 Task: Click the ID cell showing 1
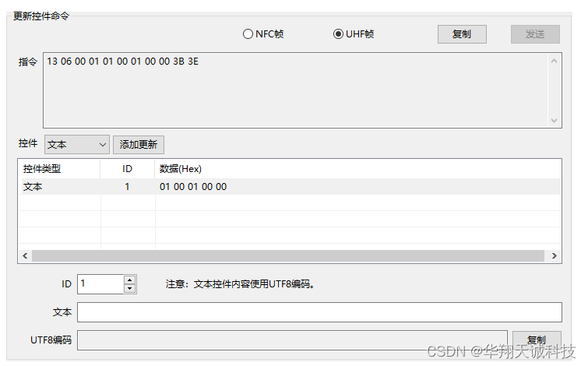tap(128, 186)
